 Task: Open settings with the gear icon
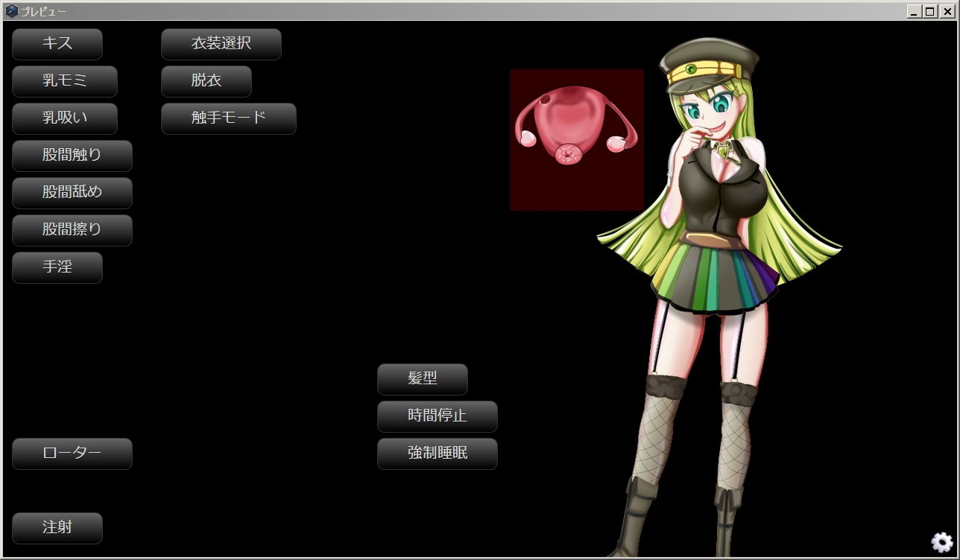click(x=941, y=542)
